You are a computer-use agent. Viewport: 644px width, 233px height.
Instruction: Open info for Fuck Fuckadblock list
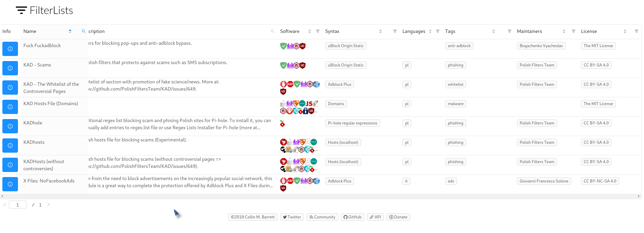(10, 49)
